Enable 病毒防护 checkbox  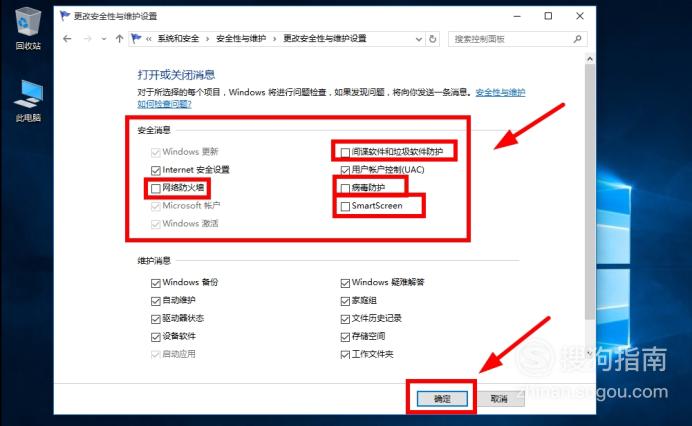(x=345, y=188)
